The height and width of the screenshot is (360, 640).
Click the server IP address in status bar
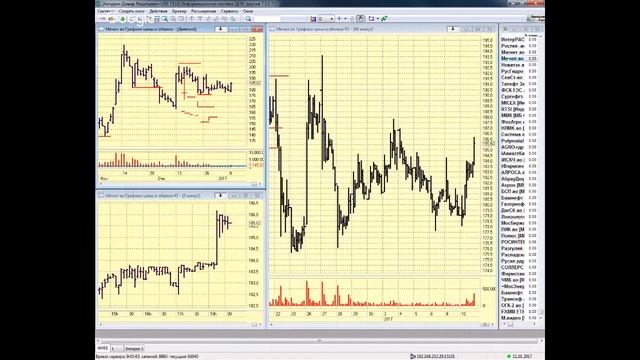point(435,356)
